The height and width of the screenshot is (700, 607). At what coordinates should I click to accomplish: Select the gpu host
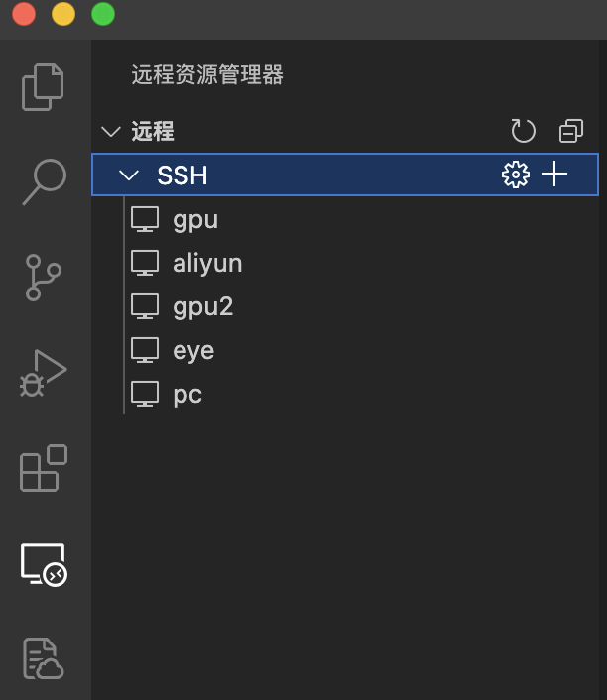click(x=345, y=220)
